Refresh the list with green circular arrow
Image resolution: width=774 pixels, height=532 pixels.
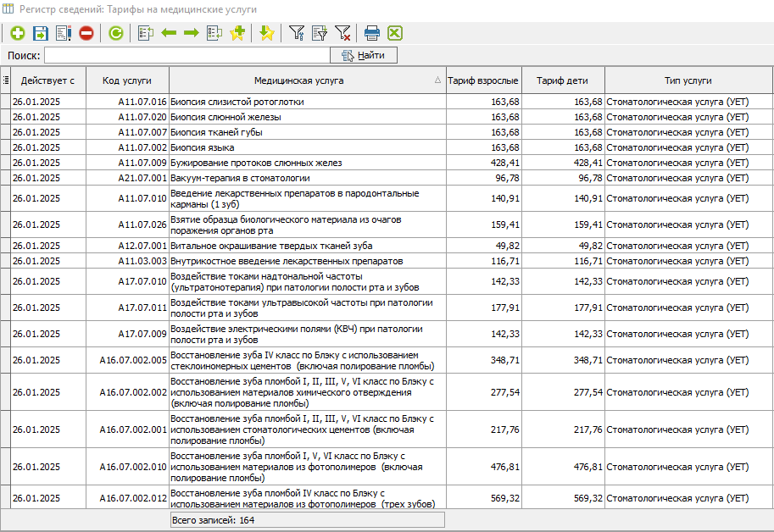[115, 33]
